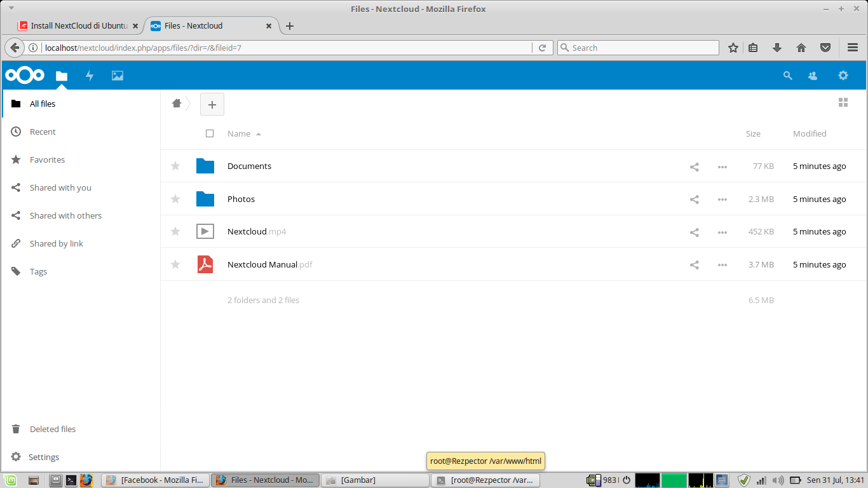Sort files by Modified column

tap(810, 133)
